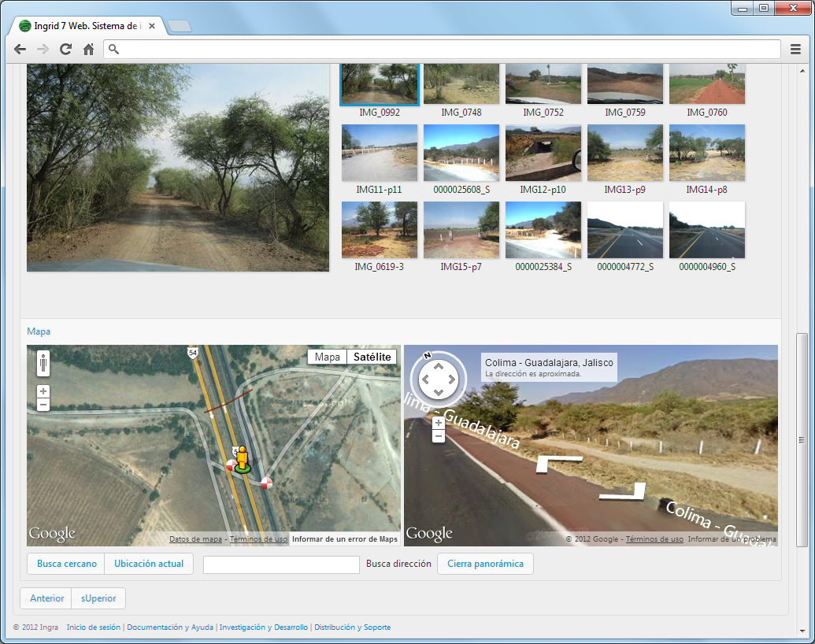Click the page vertical scrollbar thumb
Viewport: 815px width, 644px height.
[802, 439]
